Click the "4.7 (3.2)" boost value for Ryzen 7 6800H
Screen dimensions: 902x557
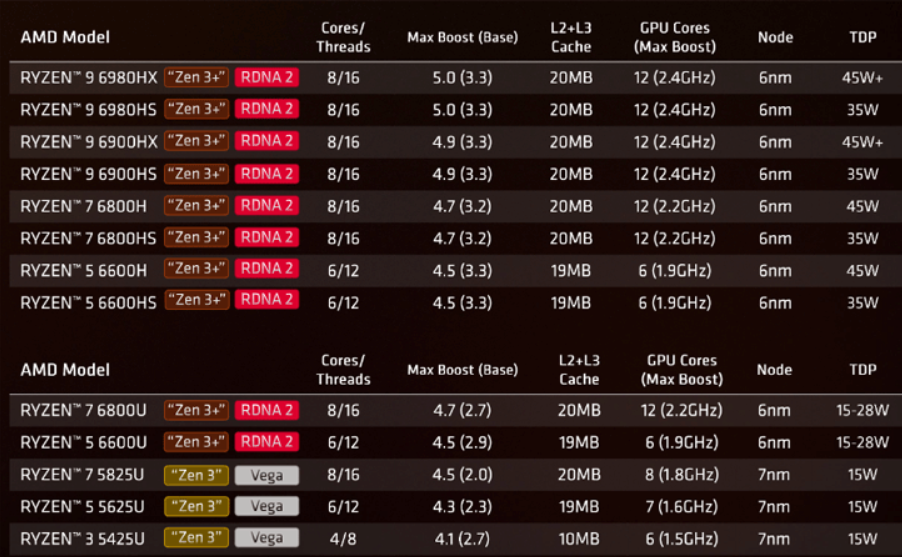(x=463, y=206)
